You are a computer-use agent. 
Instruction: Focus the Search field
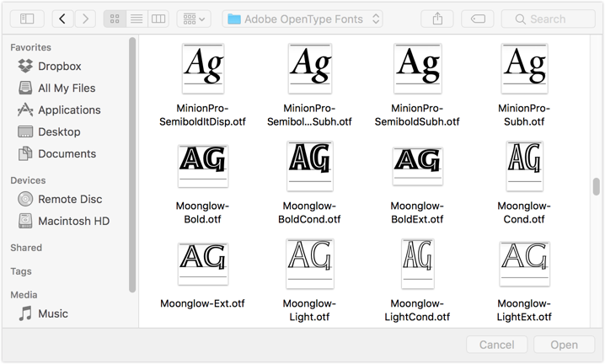(x=547, y=19)
